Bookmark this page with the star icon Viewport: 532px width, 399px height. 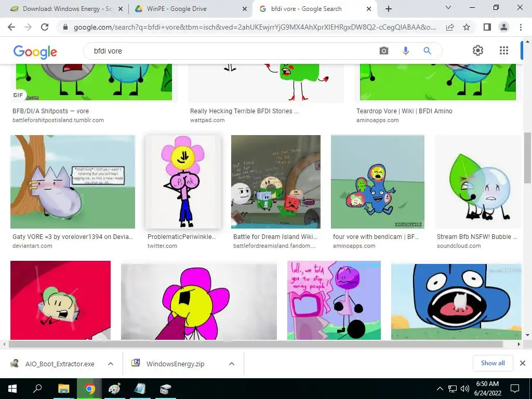pos(467,27)
